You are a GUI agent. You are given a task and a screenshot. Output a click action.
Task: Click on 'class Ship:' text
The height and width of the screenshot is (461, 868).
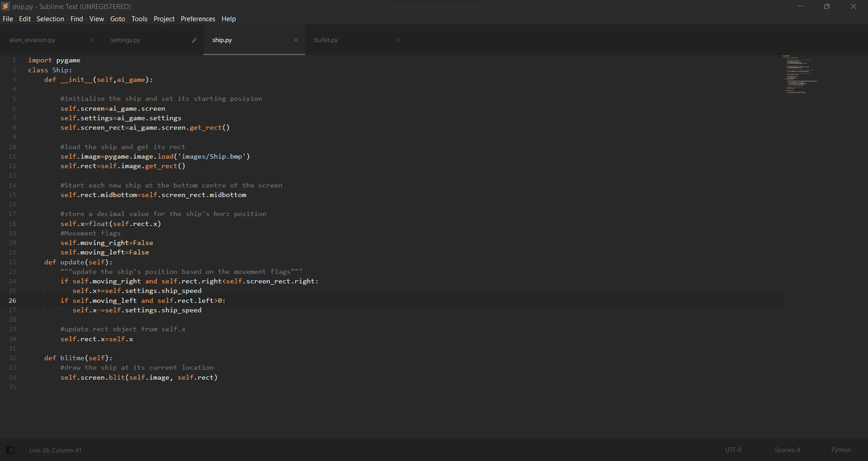50,70
